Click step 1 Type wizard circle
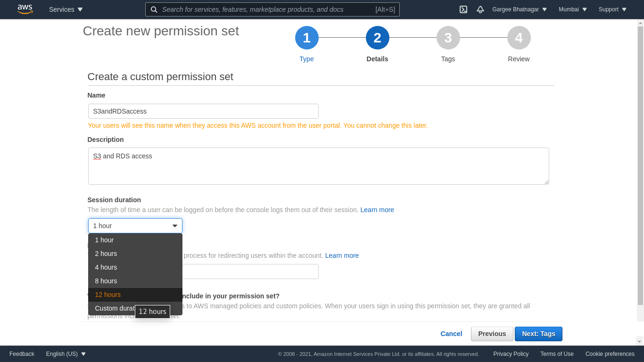 coord(306,38)
